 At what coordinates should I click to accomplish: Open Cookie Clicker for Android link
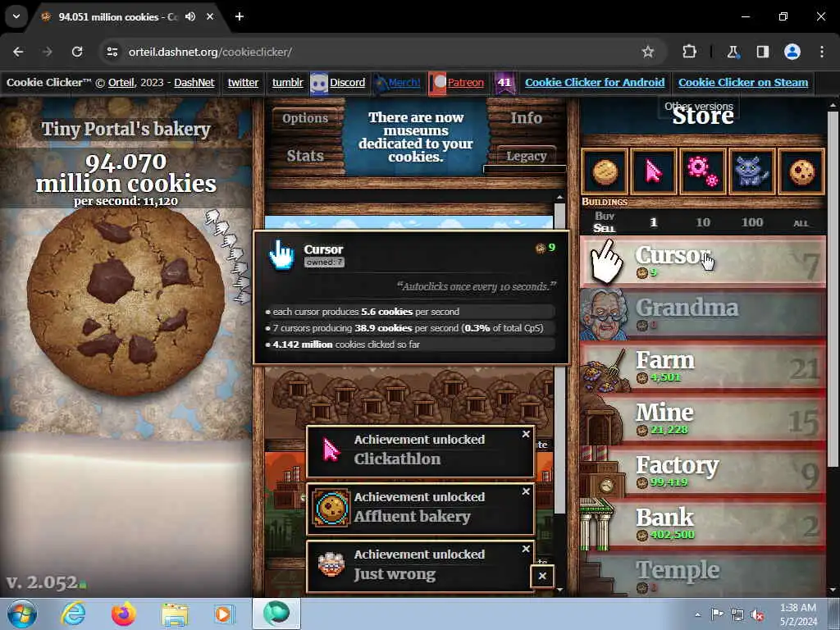pos(595,83)
